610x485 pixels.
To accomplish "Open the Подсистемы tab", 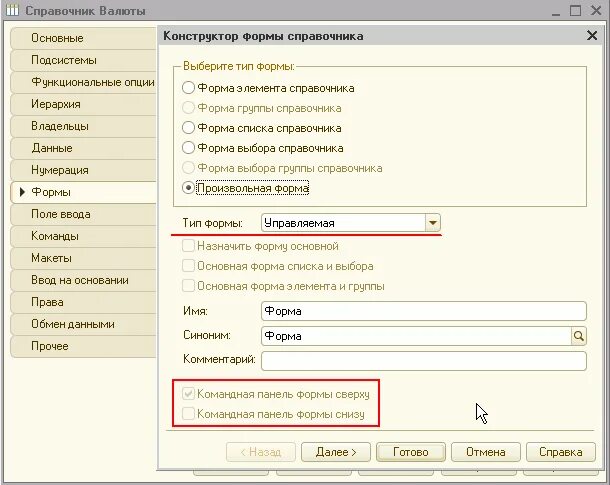I will click(83, 60).
